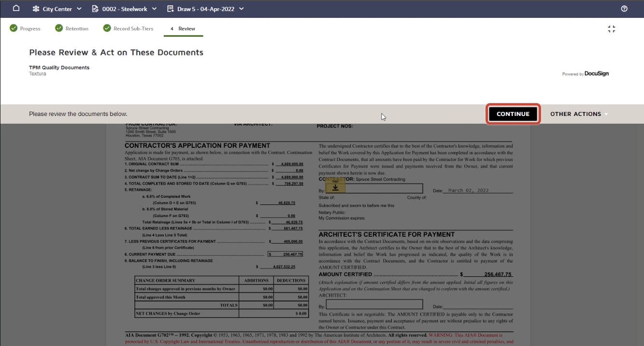Toggle the fullscreen collapse icon
The height and width of the screenshot is (346, 644).
tap(611, 29)
